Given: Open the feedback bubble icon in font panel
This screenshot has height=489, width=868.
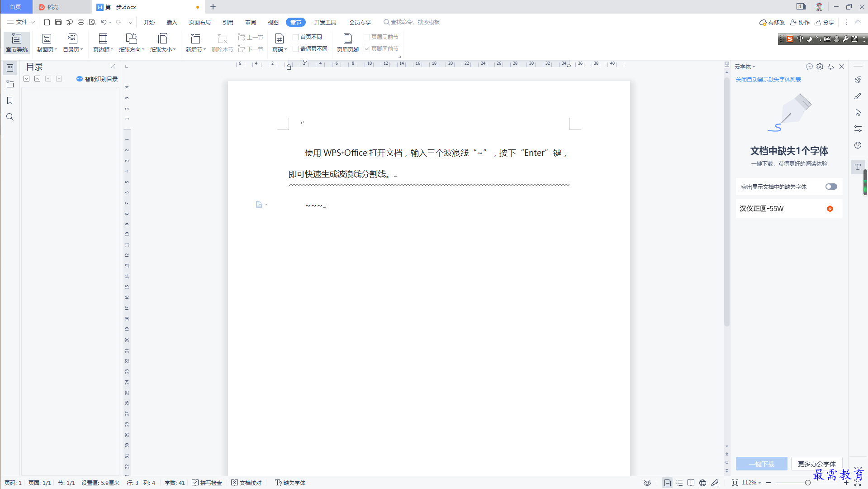Looking at the screenshot, I should point(809,67).
